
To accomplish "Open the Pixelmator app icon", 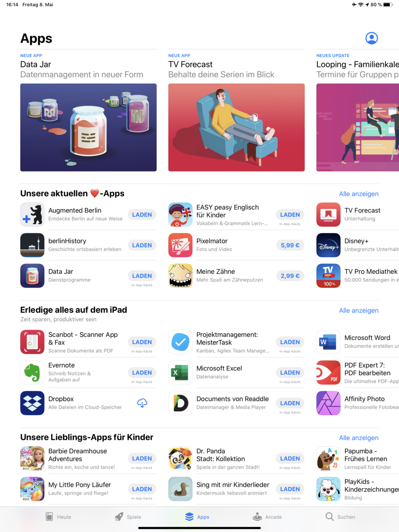I will [180, 245].
